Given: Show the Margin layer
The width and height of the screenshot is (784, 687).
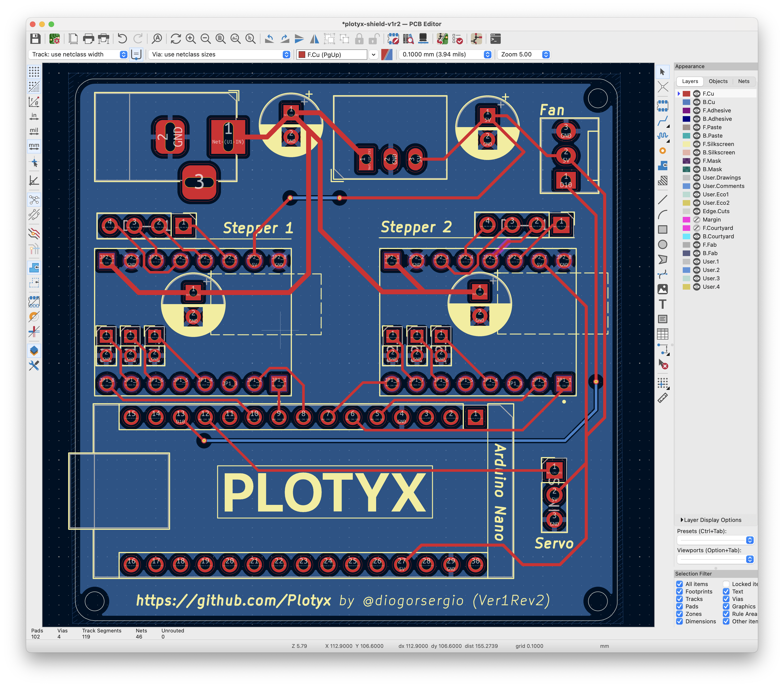Looking at the screenshot, I should (696, 220).
